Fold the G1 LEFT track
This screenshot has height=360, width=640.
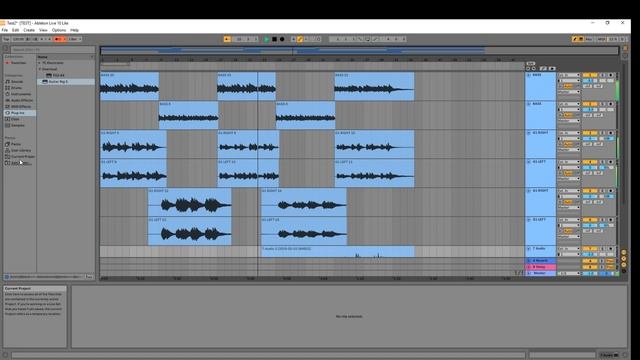tap(529, 162)
